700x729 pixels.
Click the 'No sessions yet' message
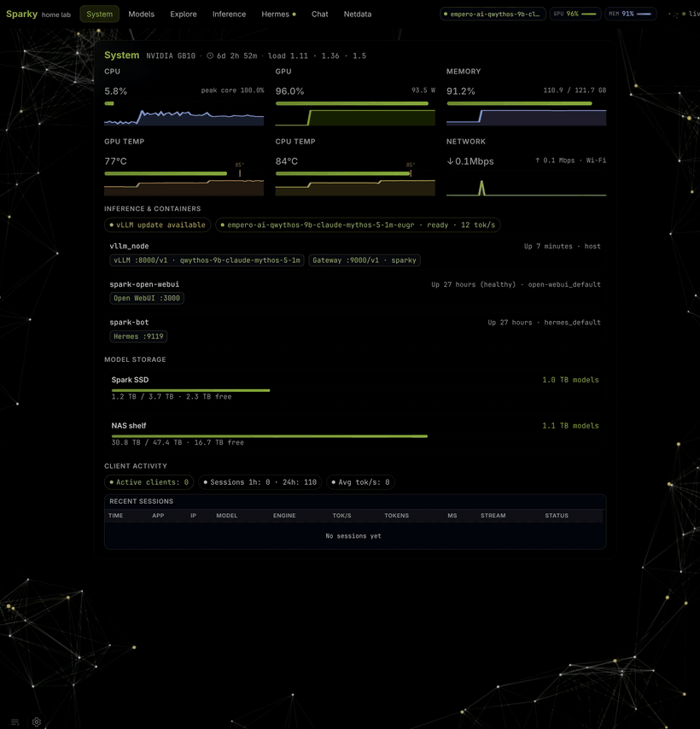click(353, 536)
